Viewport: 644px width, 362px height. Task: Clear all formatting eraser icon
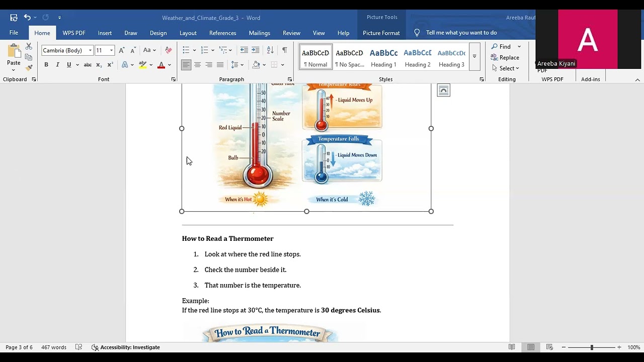pyautogui.click(x=169, y=50)
